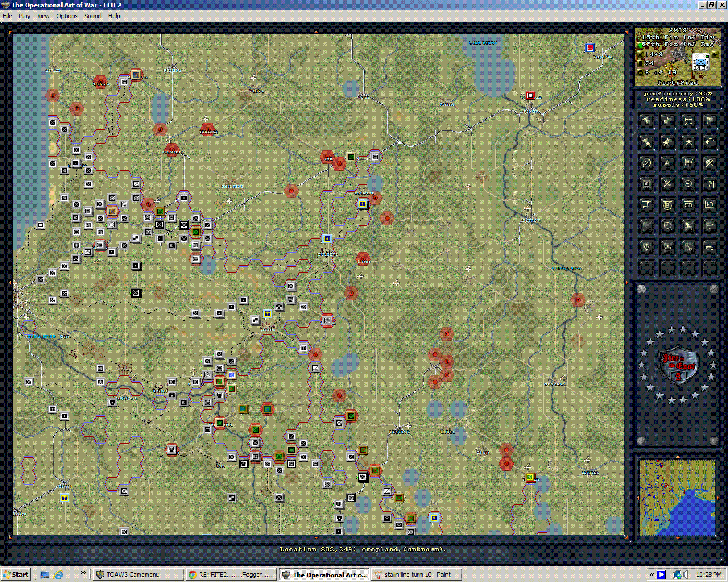Activate bombardment with the circled B icon
The image size is (728, 582).
[667, 205]
